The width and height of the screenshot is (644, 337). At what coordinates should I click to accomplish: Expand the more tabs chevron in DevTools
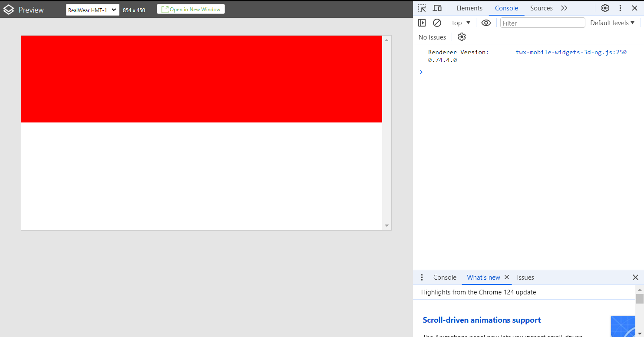(x=564, y=8)
